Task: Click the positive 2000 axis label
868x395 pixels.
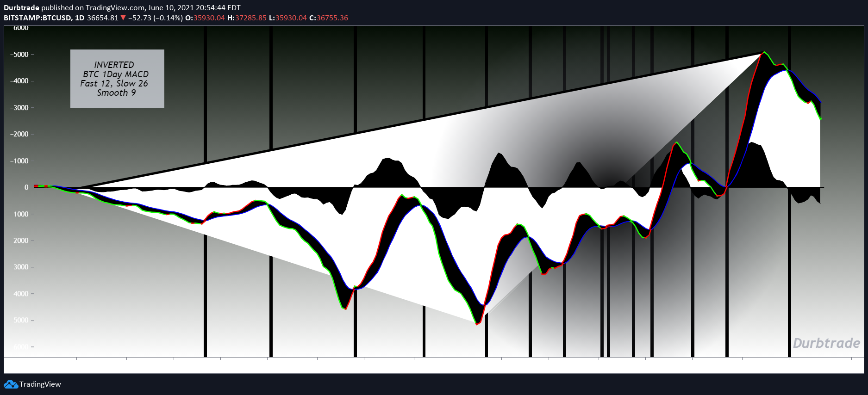Action: coord(21,241)
